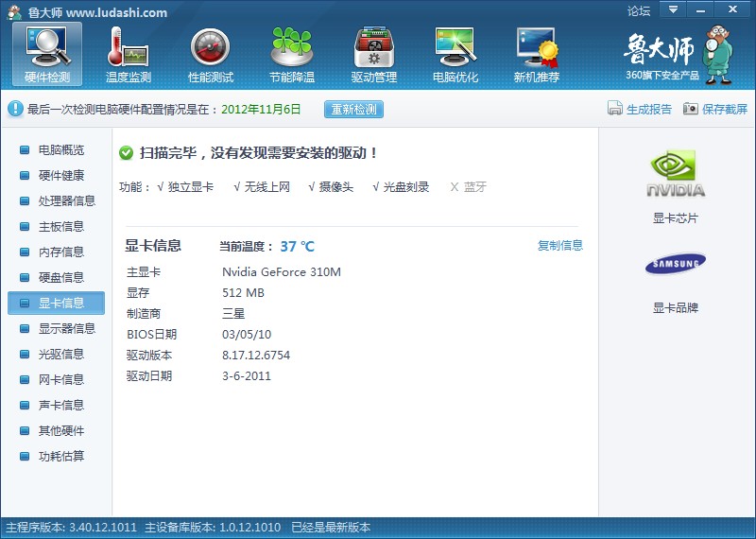Click the 扫描完毕 scan result message
The width and height of the screenshot is (756, 539).
pos(258,153)
